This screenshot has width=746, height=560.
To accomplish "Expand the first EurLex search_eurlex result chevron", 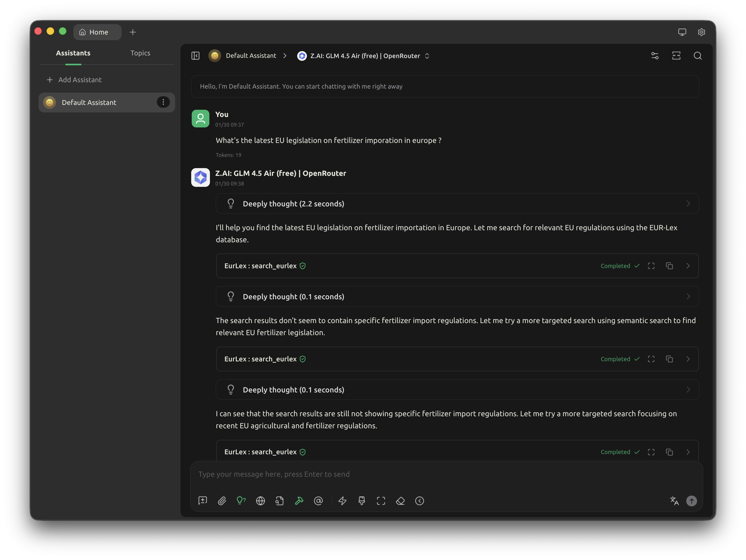I will tap(688, 266).
